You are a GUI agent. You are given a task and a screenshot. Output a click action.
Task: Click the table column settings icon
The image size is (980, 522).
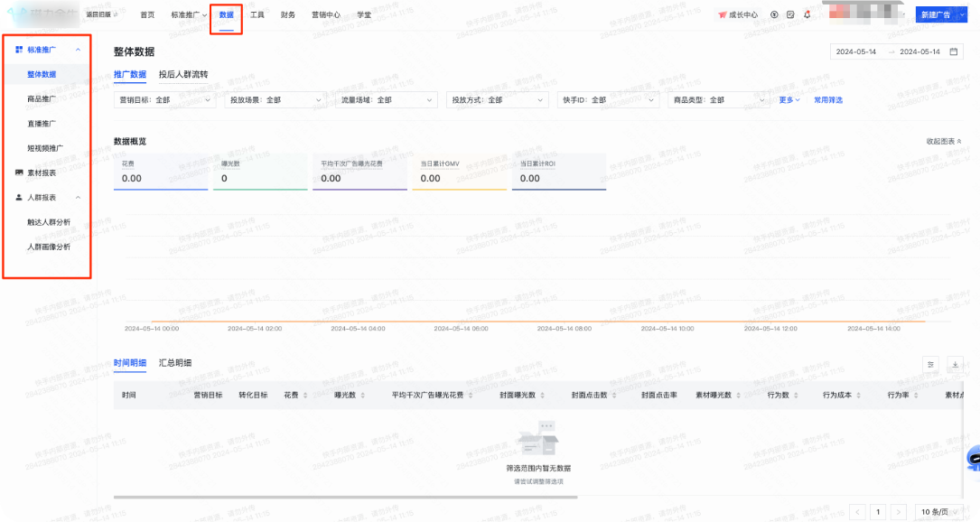point(931,364)
